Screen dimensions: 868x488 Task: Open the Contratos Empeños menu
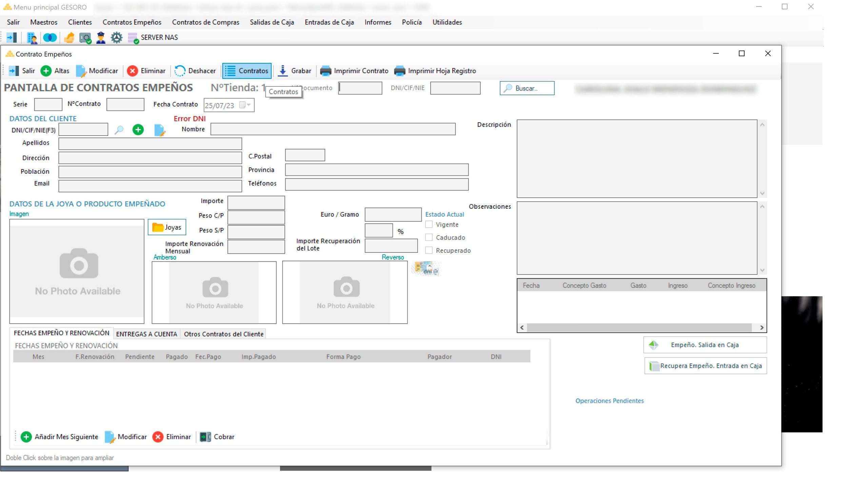click(x=132, y=22)
